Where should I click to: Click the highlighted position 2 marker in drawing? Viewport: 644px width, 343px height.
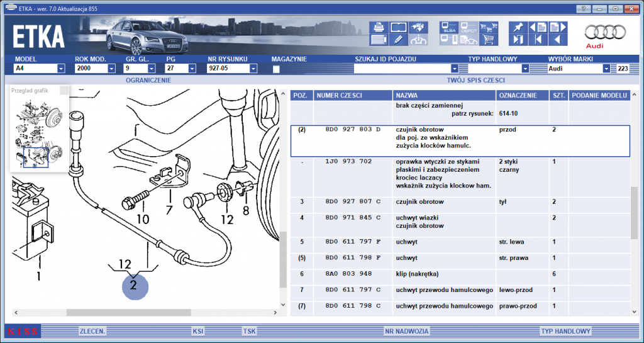[x=135, y=286]
